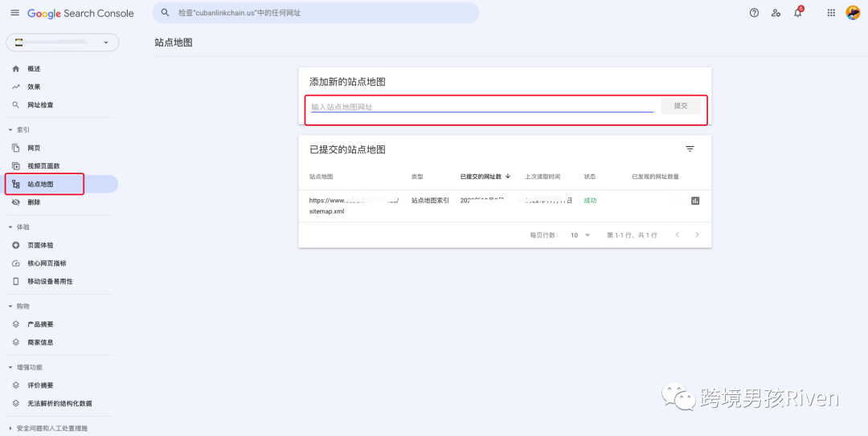
Task: Open the help question mark icon
Action: point(754,13)
